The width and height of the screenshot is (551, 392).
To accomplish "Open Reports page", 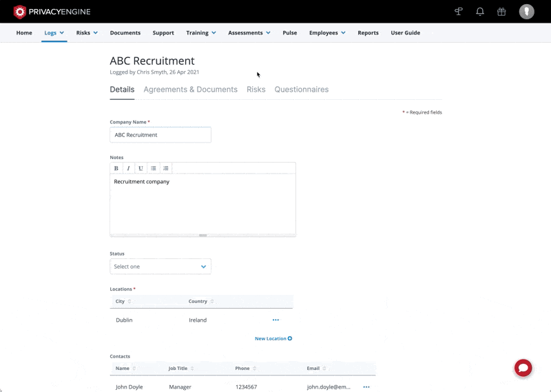I will pos(368,32).
